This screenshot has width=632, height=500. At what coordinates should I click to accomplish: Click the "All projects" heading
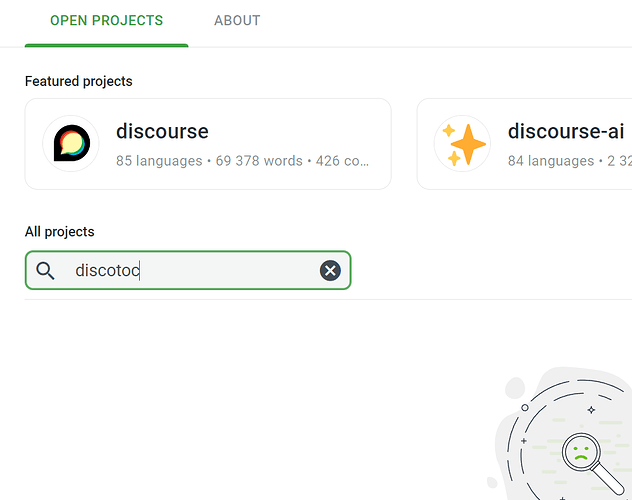pyautogui.click(x=60, y=232)
